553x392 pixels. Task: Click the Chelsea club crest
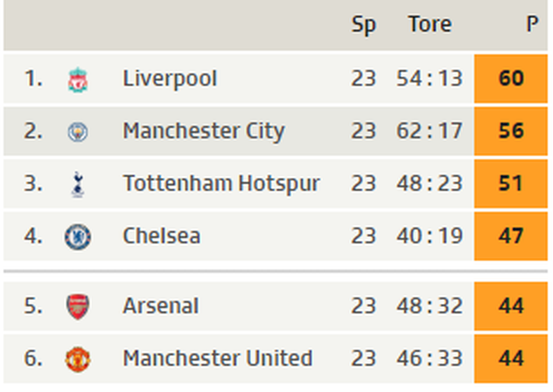(78, 237)
